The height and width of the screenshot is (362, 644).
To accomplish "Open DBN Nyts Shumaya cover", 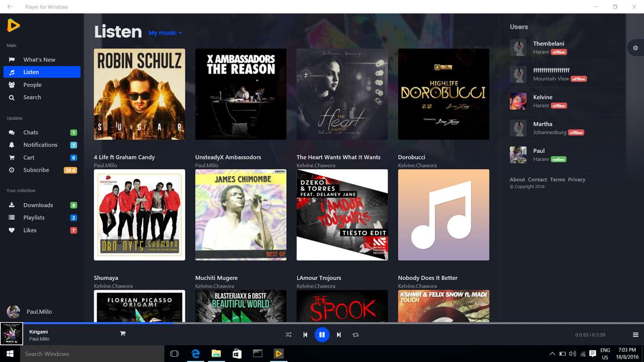I will [x=140, y=215].
